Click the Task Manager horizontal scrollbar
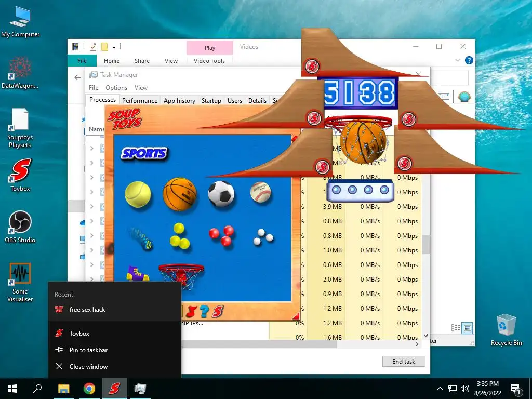532x399 pixels. pos(259,344)
